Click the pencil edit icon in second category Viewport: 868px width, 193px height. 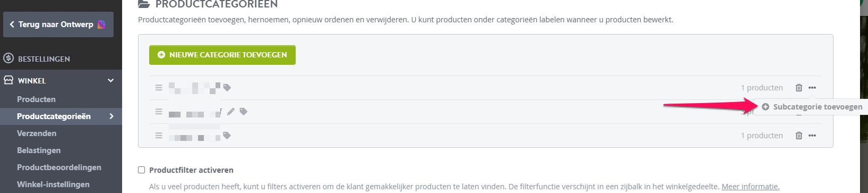pyautogui.click(x=230, y=112)
